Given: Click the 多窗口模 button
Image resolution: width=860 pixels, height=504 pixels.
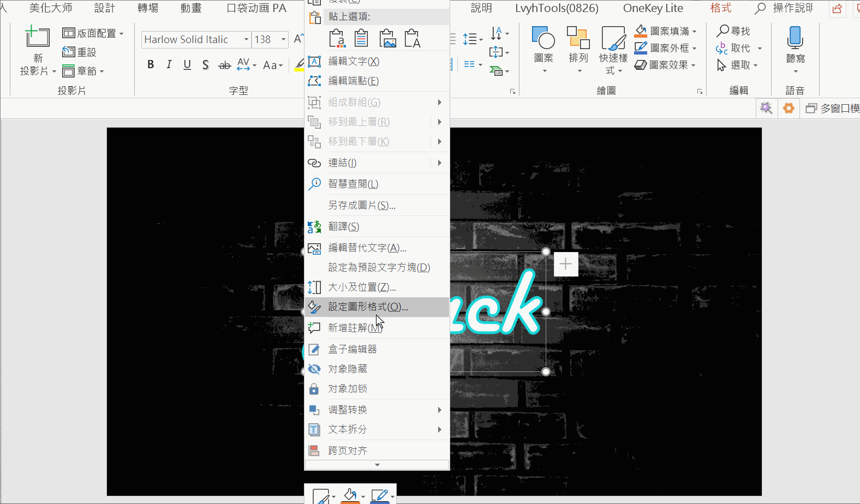Looking at the screenshot, I should pos(832,109).
